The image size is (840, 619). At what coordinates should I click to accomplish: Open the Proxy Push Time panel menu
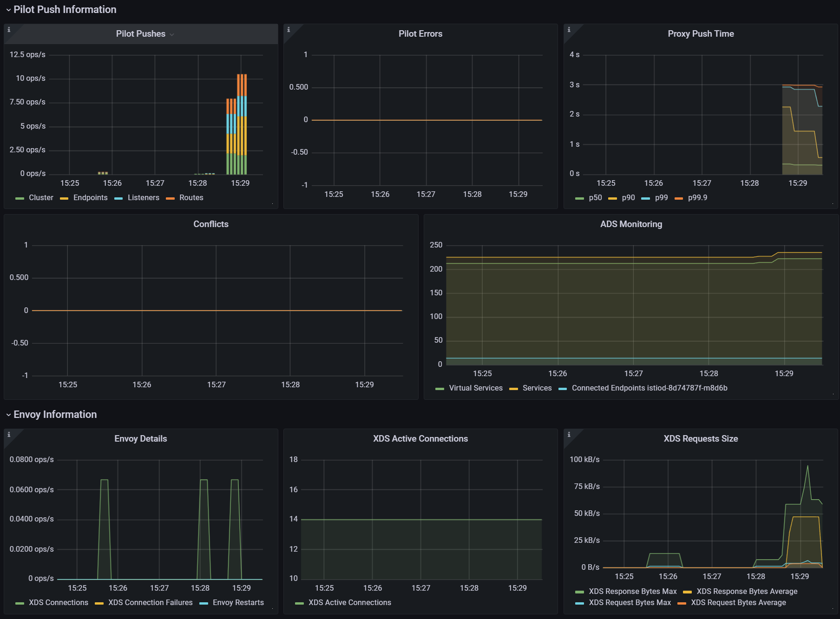pyautogui.click(x=701, y=34)
